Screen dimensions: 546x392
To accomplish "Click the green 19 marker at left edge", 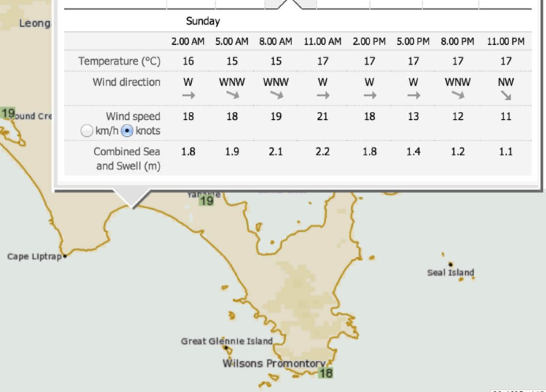I will tap(8, 113).
